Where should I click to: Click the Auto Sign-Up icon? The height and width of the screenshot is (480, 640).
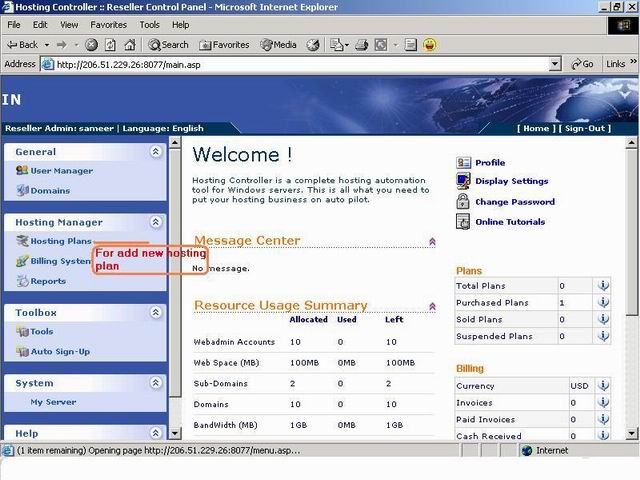[22, 351]
